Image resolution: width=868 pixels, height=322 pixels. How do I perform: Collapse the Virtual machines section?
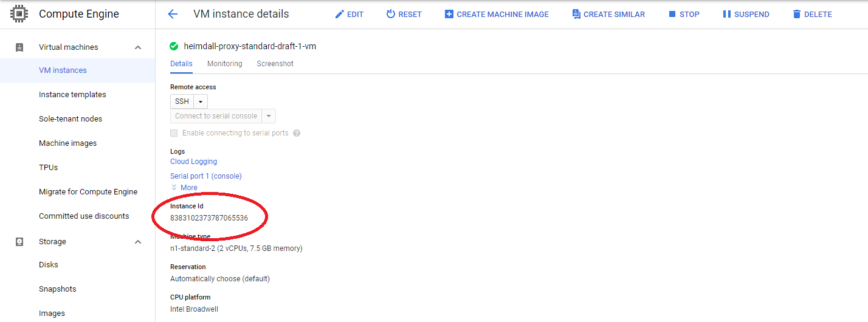pyautogui.click(x=138, y=47)
